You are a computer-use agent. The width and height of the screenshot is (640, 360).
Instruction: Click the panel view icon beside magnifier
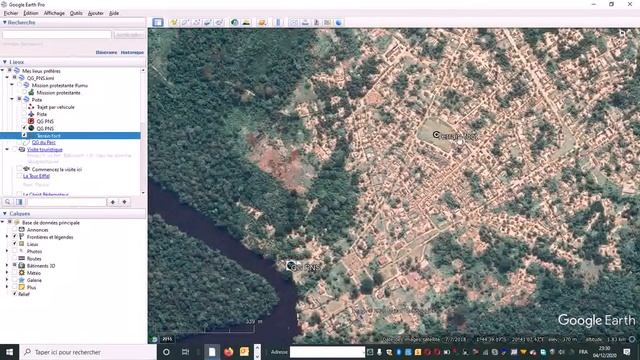tap(19, 202)
